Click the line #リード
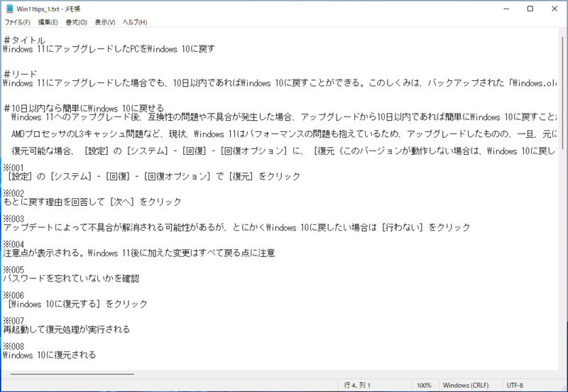Image resolution: width=568 pixels, height=392 pixels. pyautogui.click(x=21, y=75)
